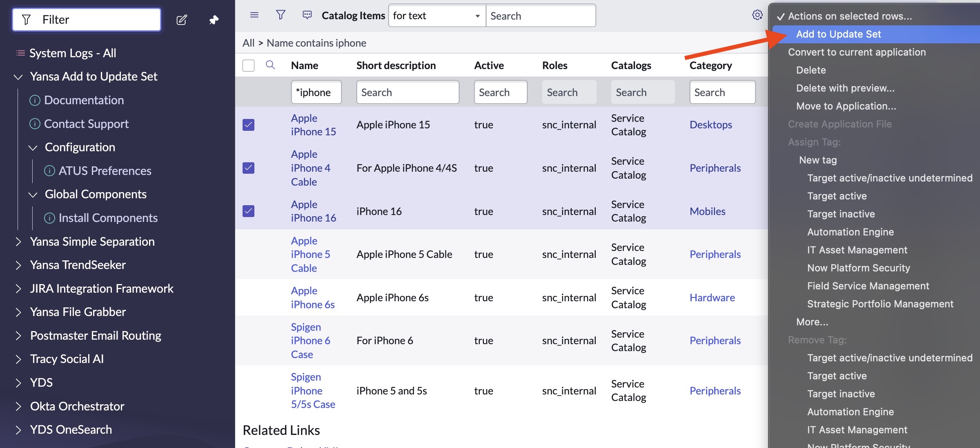Toggle the select-all checkbox in header
Viewport: 980px width, 448px height.
pyautogui.click(x=248, y=65)
